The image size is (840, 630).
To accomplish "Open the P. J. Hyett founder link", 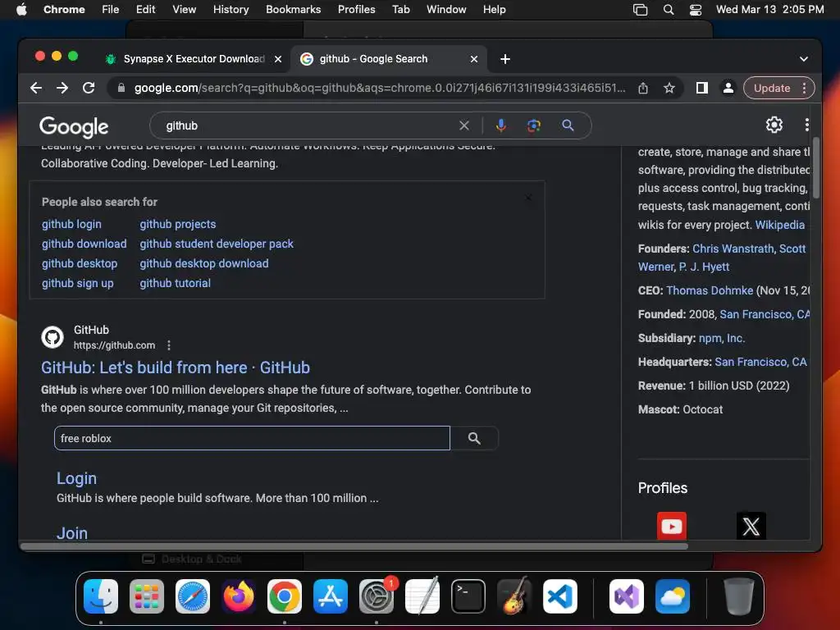I will tap(704, 267).
